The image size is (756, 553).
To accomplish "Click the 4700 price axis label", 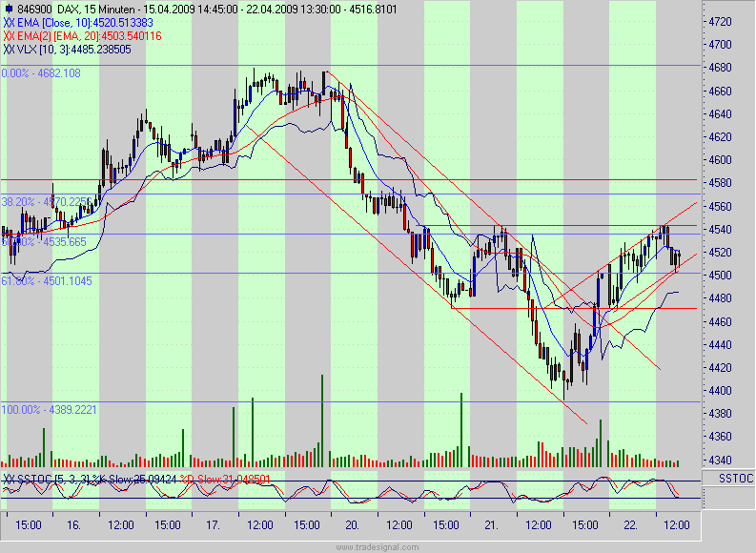I will coord(721,45).
